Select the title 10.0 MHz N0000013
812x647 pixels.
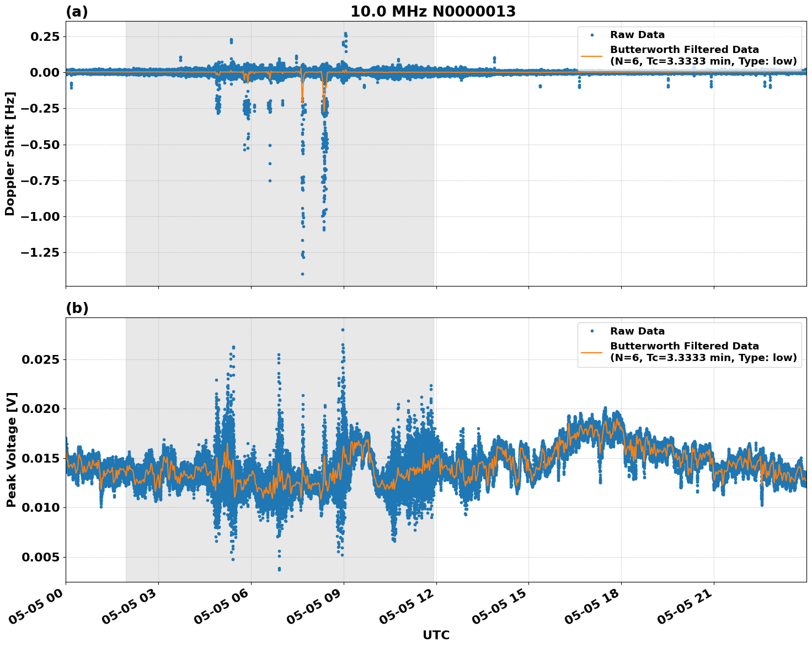point(434,10)
